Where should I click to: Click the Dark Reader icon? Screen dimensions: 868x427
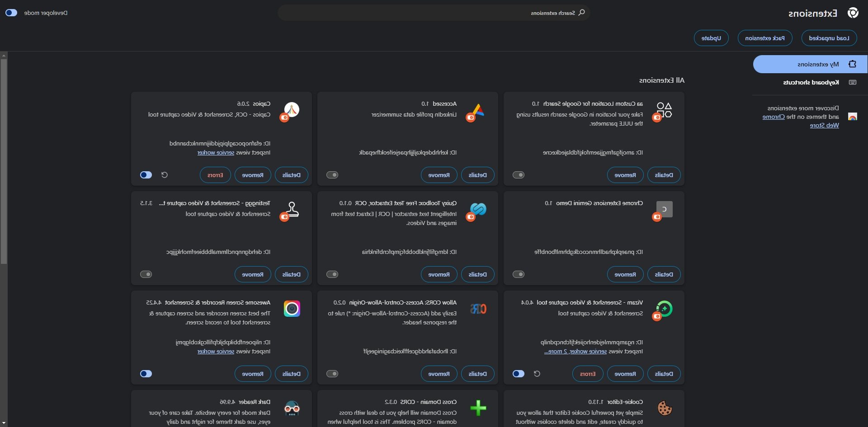click(x=292, y=408)
